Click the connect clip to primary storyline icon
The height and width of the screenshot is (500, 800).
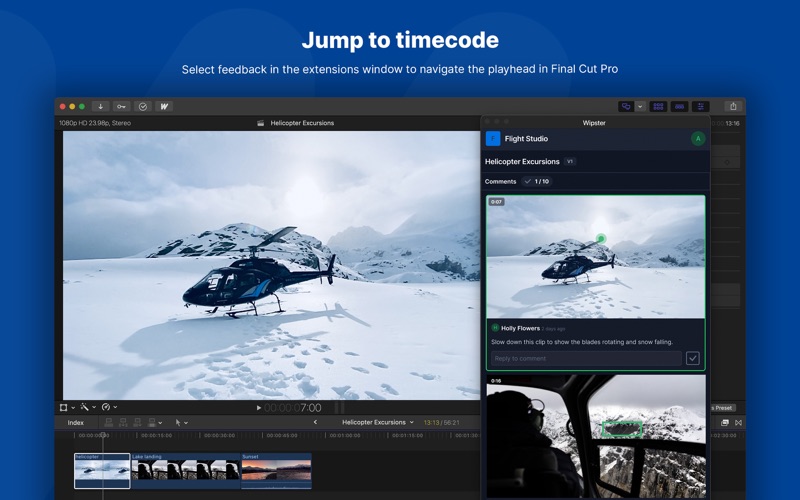coord(108,422)
